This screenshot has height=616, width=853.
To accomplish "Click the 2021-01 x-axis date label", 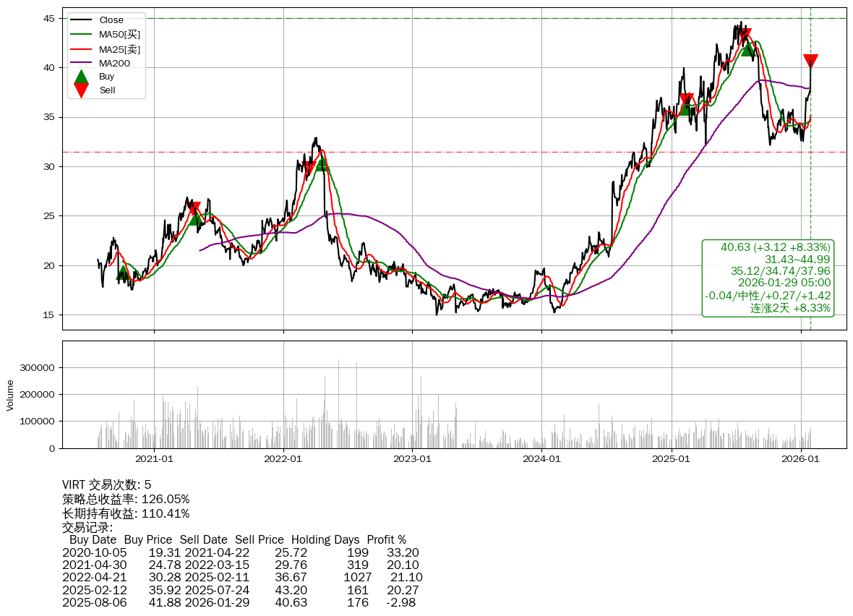I will [154, 458].
